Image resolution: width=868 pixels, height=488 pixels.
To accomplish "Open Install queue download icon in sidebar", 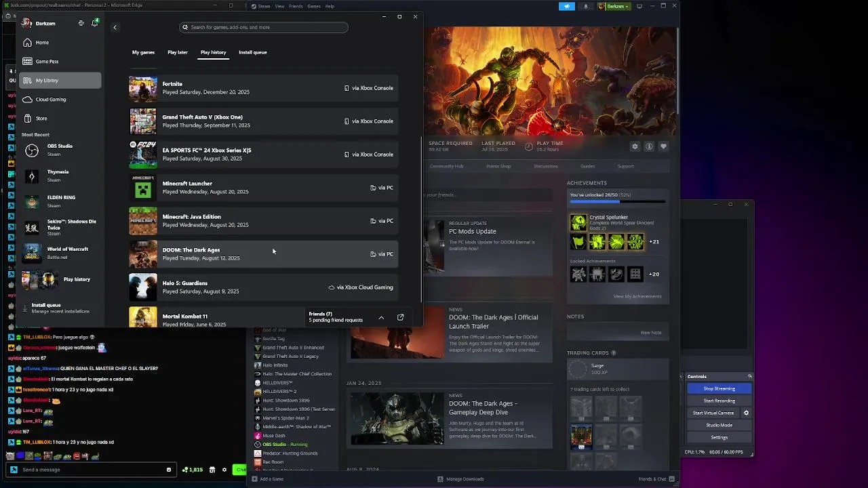I will pyautogui.click(x=25, y=308).
